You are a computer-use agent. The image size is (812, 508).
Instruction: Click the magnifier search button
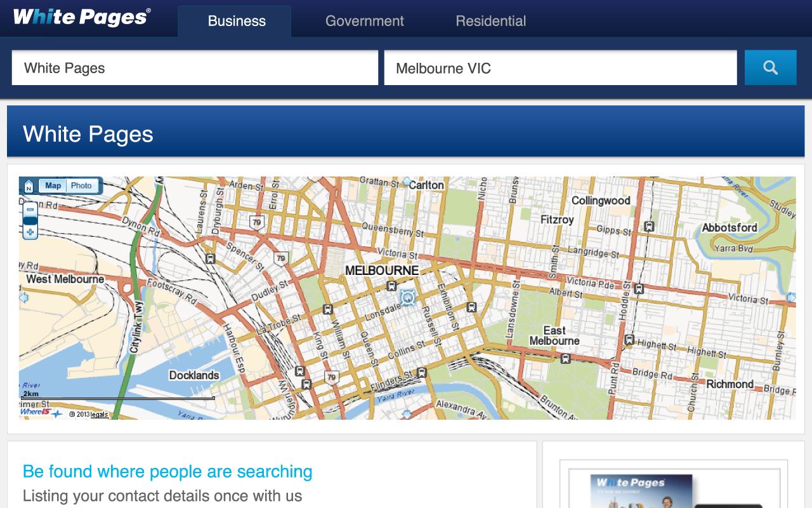click(770, 67)
